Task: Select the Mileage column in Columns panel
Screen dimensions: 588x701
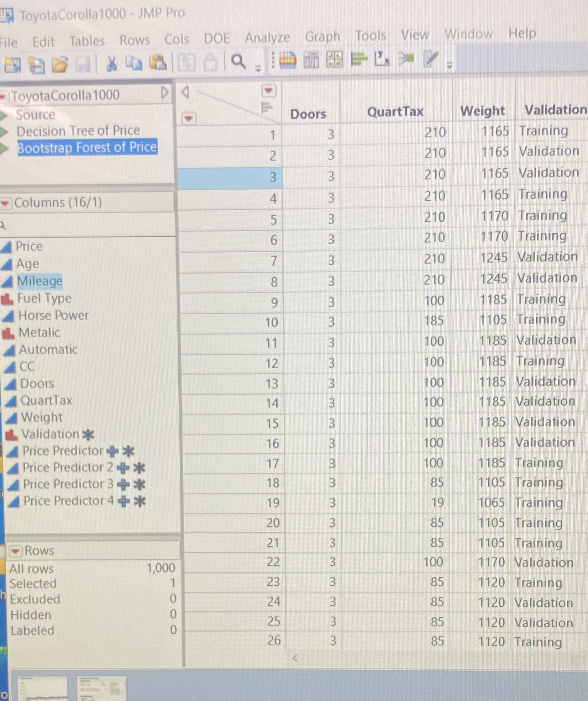Action: [38, 281]
